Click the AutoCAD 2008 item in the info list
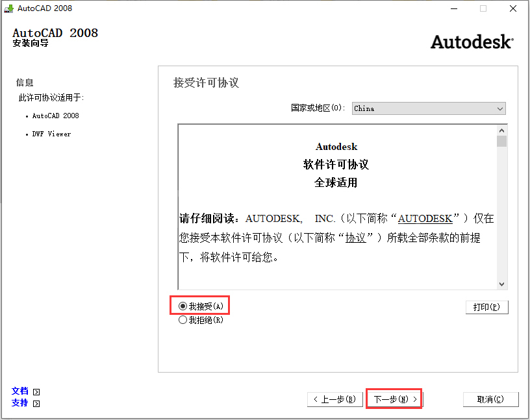The height and width of the screenshot is (420, 530). 55,116
